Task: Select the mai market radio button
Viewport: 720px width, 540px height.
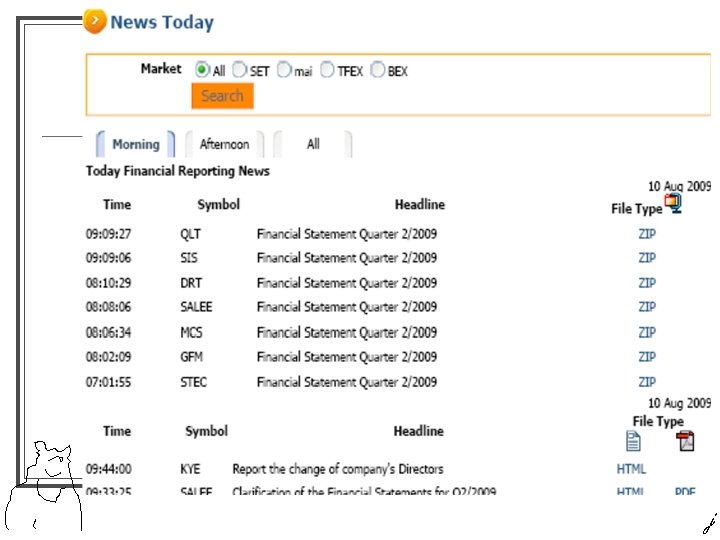Action: tap(284, 70)
